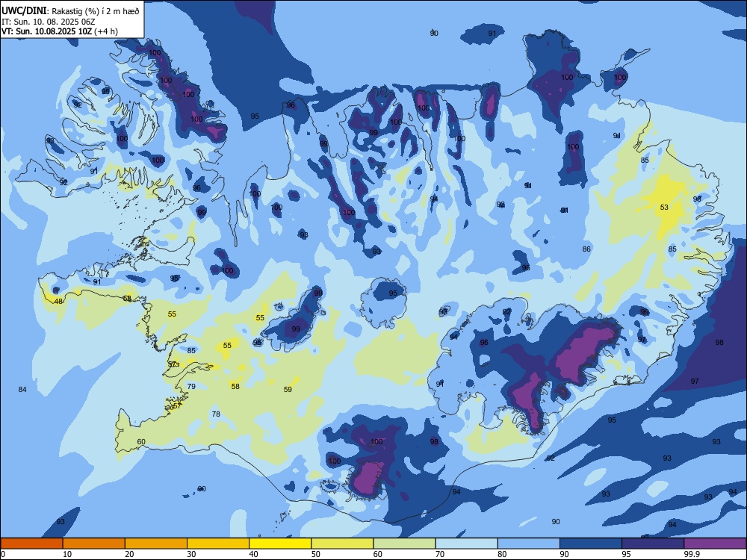Image resolution: width=747 pixels, height=560 pixels.
Task: Click the "IT: Sun. 10. 08. 2025 06Z" line
Action: [48, 22]
